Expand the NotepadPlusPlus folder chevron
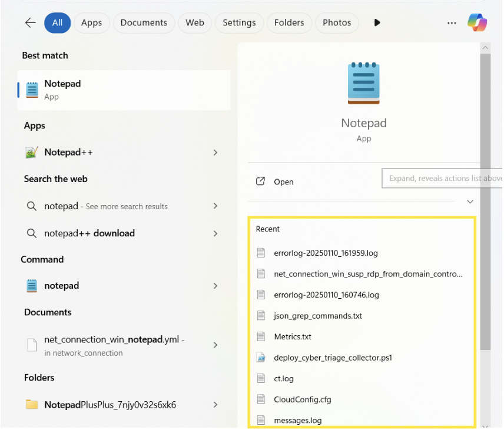Screen dimensions: 504x436 (x=215, y=405)
